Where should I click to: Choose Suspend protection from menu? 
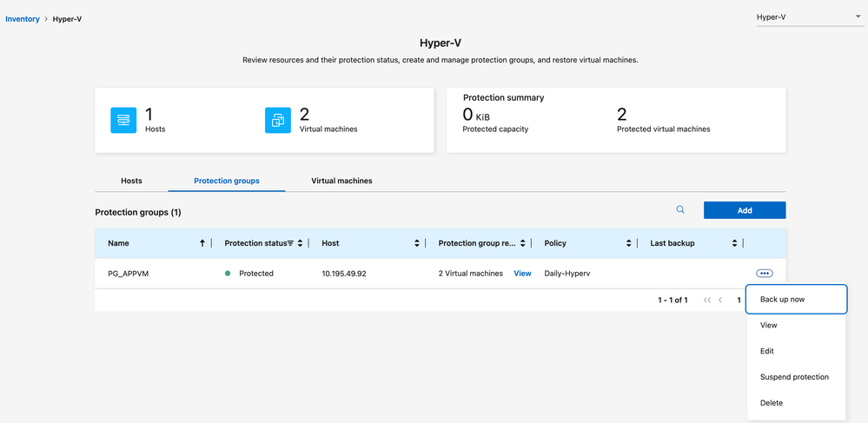[x=794, y=377]
